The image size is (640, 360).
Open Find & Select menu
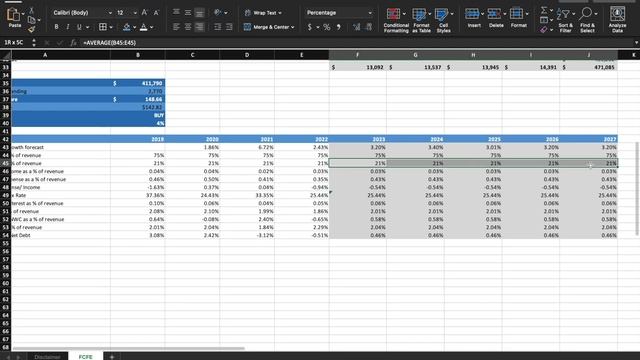click(x=587, y=20)
